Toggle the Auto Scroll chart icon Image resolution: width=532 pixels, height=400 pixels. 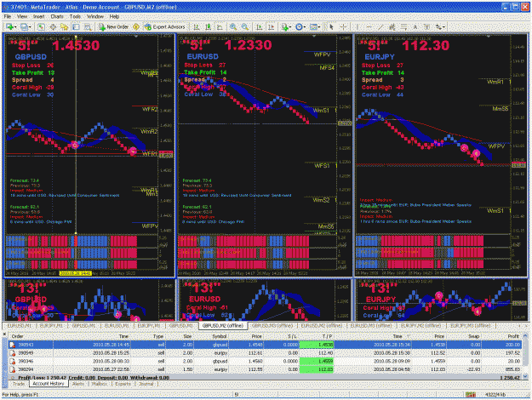pyautogui.click(x=260, y=26)
